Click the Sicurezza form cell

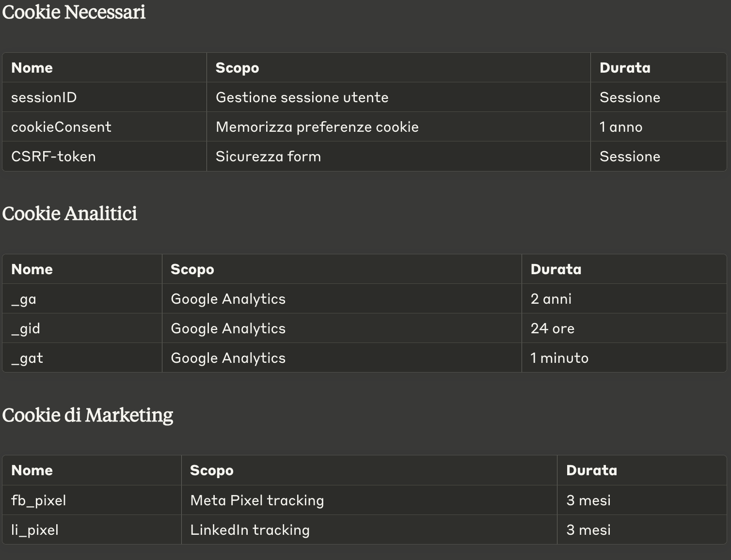[x=268, y=156]
